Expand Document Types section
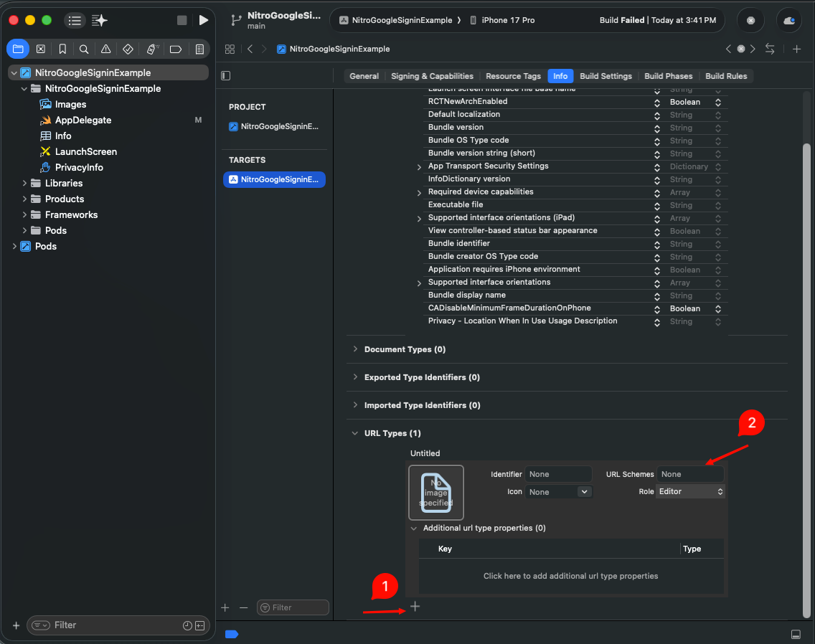The width and height of the screenshot is (815, 644). (x=355, y=349)
